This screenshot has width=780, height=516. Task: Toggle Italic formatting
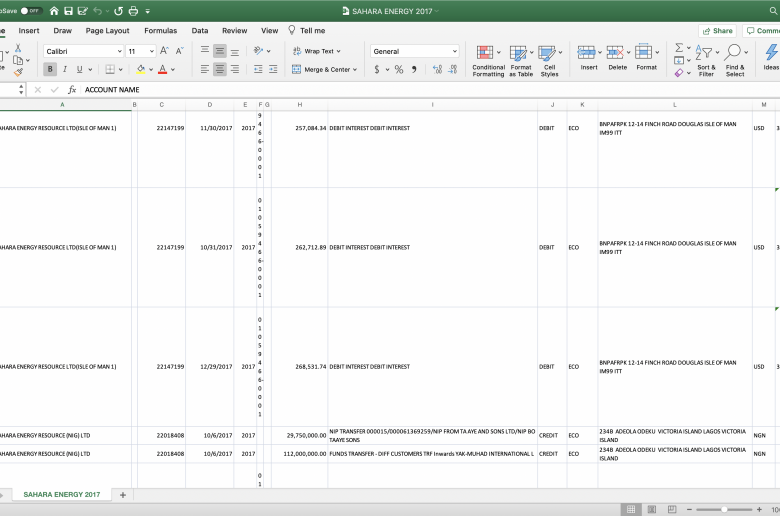(x=65, y=69)
